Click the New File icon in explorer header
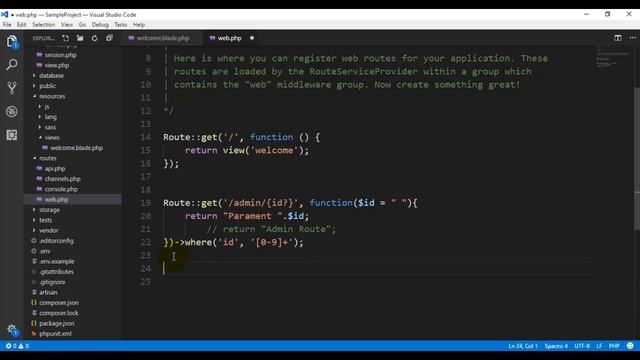640x360 pixels. pos(65,38)
